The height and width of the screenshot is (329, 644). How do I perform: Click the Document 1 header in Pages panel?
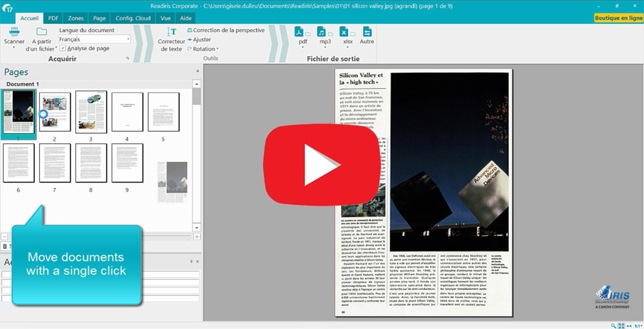pyautogui.click(x=23, y=84)
